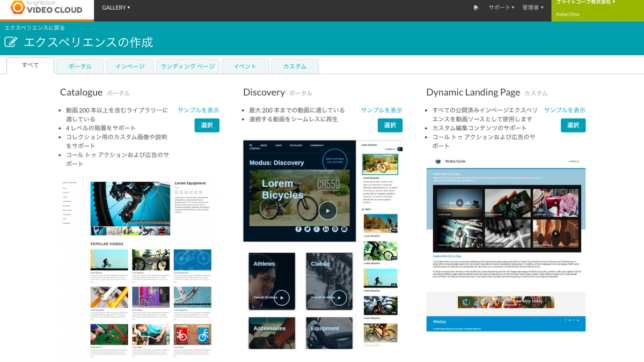Expand the 管理者 dropdown menu
644x362 pixels.
click(x=532, y=8)
